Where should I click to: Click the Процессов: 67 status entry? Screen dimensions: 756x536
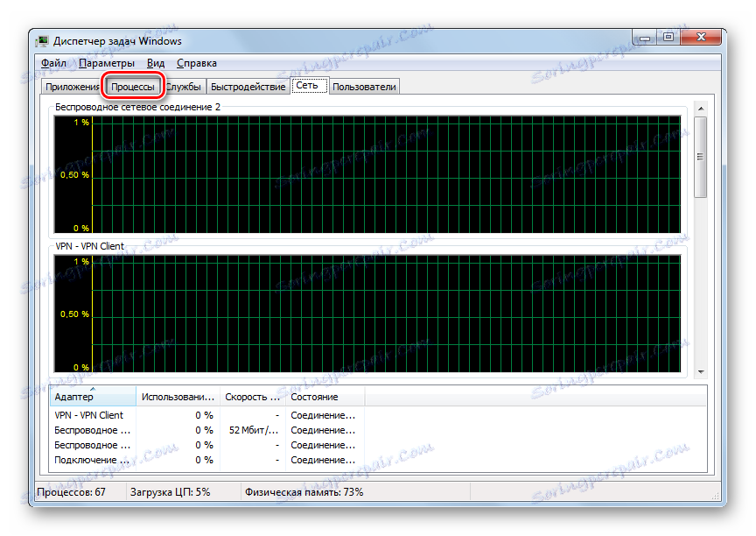click(x=72, y=492)
